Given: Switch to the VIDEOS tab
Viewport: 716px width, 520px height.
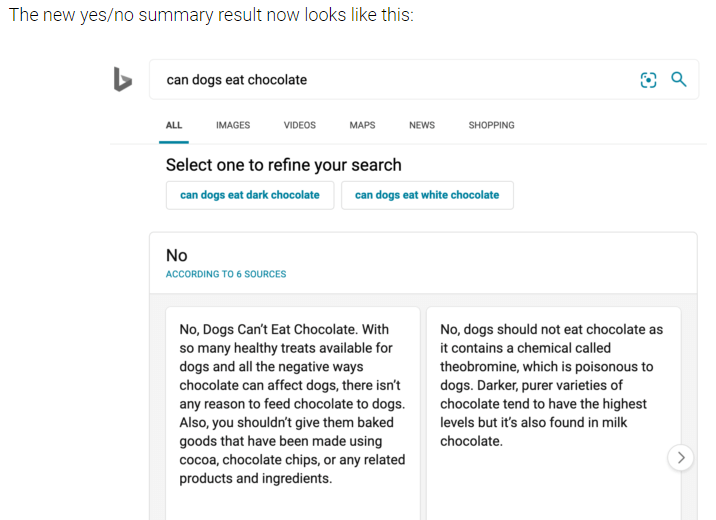Looking at the screenshot, I should click(300, 125).
